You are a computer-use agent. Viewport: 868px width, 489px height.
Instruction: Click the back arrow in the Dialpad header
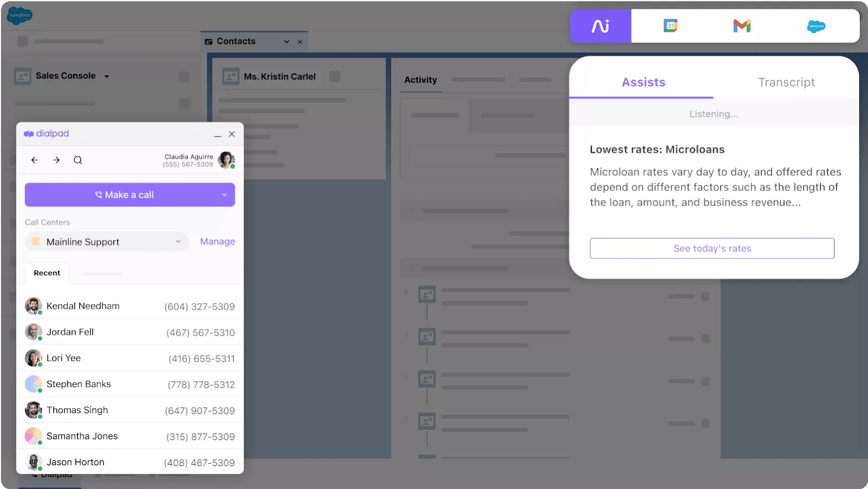click(x=34, y=160)
